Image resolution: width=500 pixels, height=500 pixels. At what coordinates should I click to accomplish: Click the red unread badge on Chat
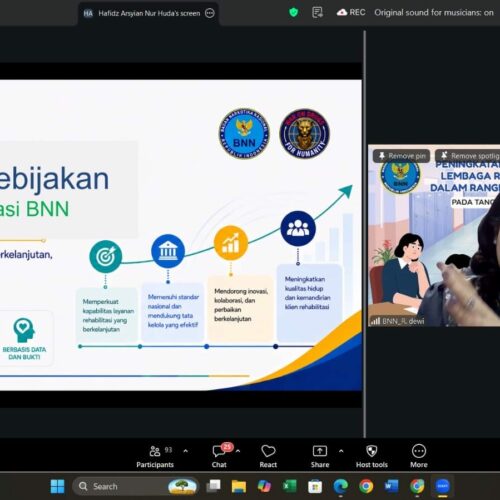[x=227, y=447]
